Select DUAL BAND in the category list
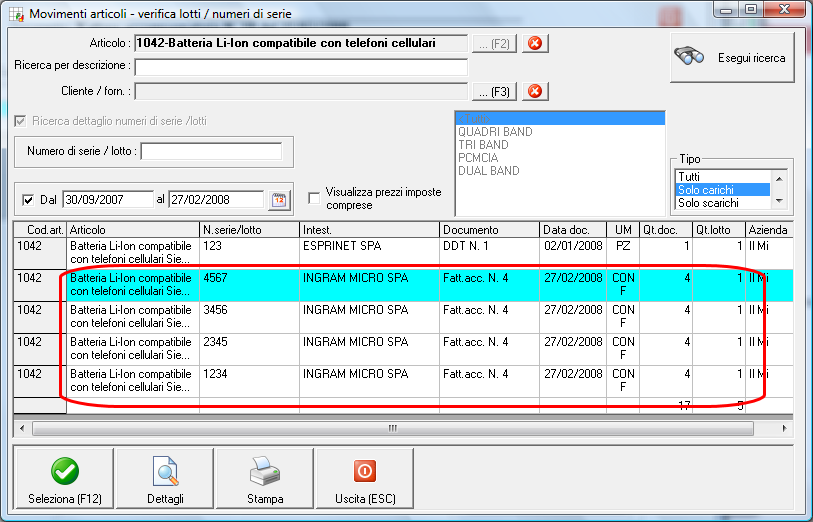The width and height of the screenshot is (813, 522). point(560,171)
